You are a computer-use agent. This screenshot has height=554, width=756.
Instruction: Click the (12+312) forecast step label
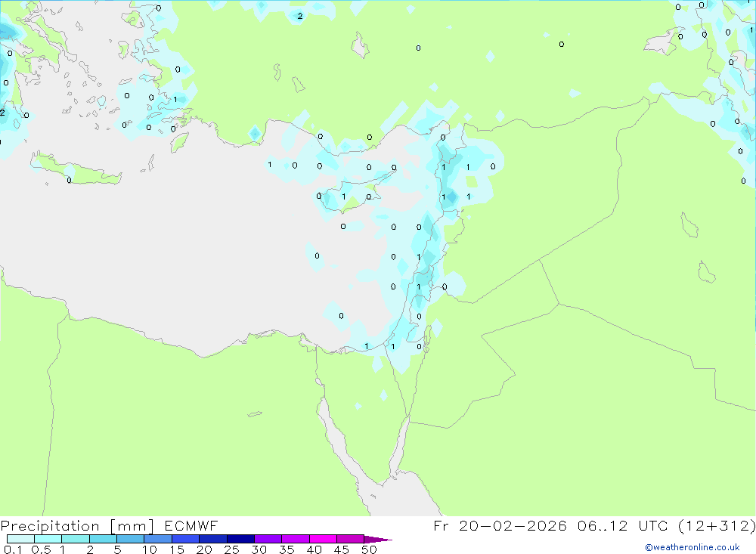[716, 525]
